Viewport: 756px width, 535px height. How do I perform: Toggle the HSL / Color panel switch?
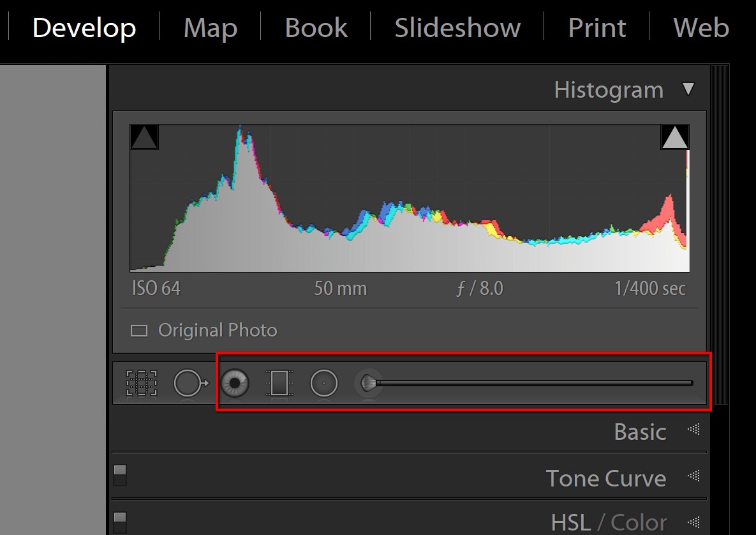[120, 519]
